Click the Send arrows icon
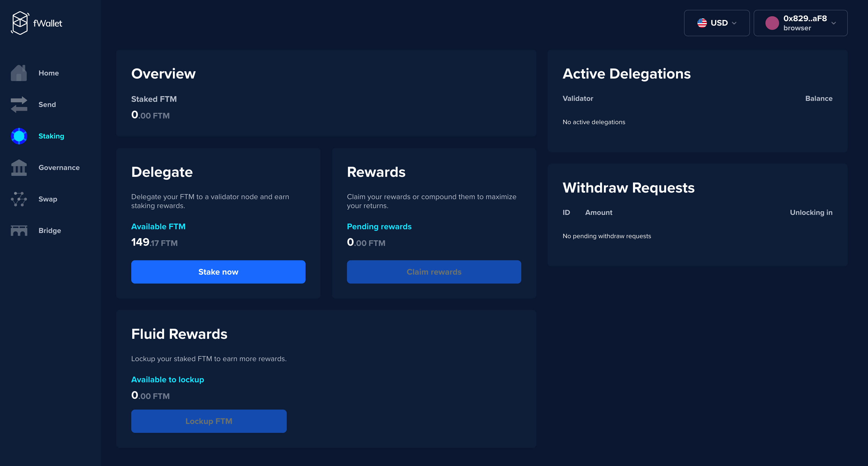Image resolution: width=868 pixels, height=466 pixels. (19, 104)
